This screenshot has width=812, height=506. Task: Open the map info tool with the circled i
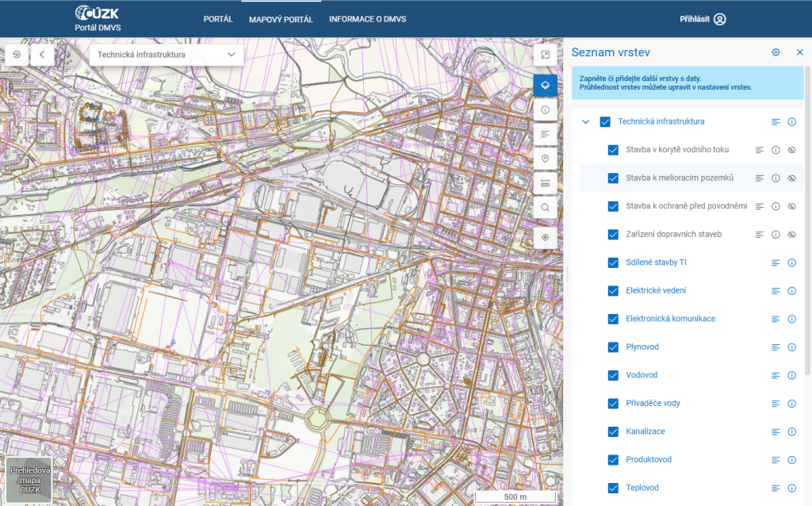tap(545, 109)
